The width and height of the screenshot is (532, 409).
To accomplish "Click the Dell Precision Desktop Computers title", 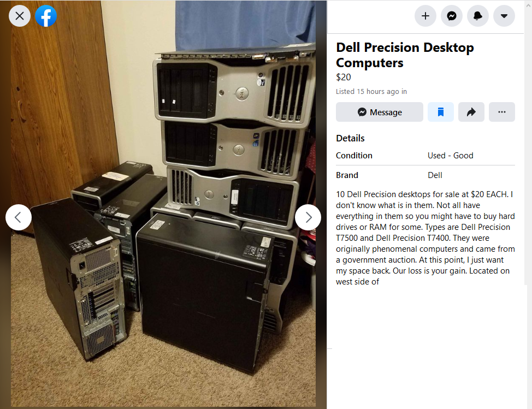I will point(405,55).
